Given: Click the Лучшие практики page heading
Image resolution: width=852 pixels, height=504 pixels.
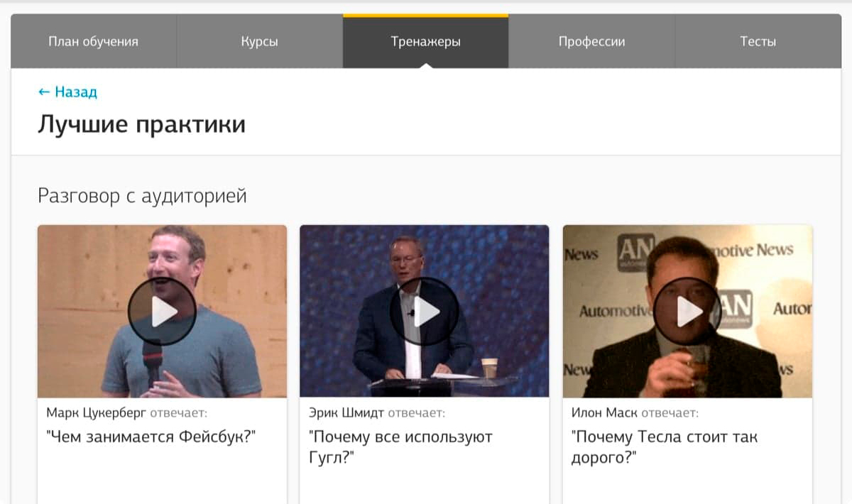Looking at the screenshot, I should pyautogui.click(x=142, y=124).
